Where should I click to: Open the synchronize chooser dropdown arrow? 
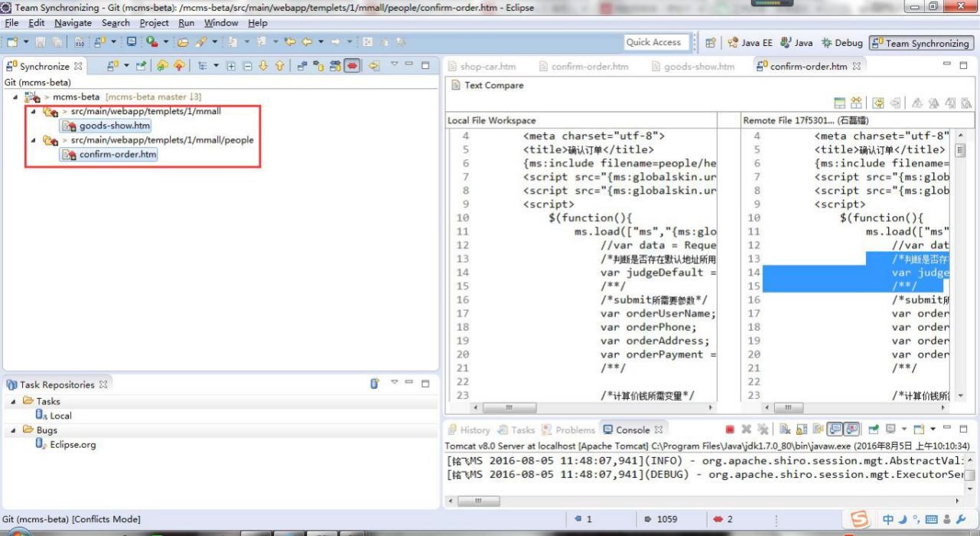[126, 66]
